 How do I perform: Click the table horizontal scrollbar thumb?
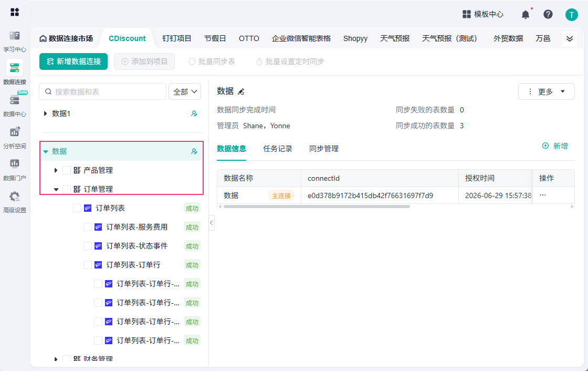(317, 207)
